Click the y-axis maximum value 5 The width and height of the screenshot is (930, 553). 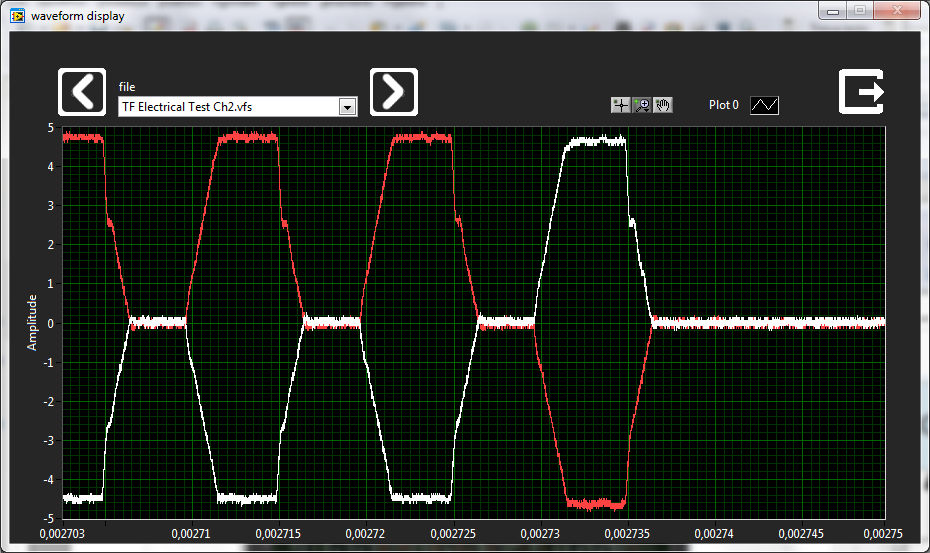(x=51, y=128)
